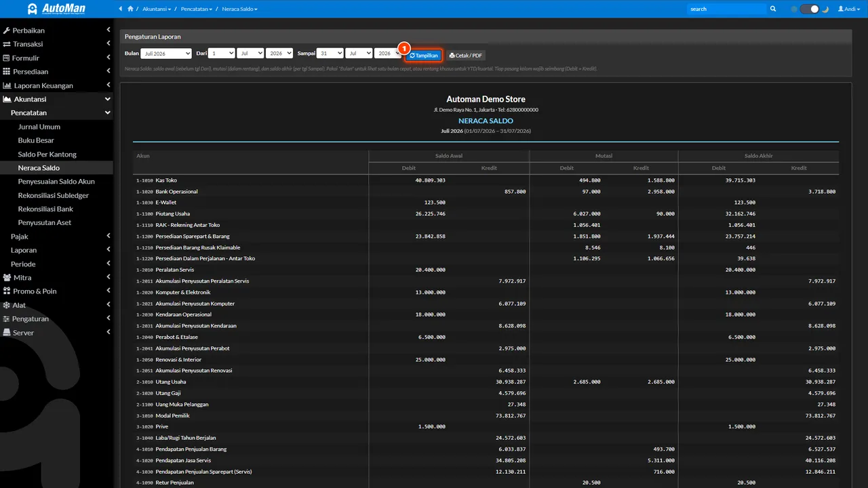
Task: Expand the Pajak sidebar submenu
Action: (57, 237)
